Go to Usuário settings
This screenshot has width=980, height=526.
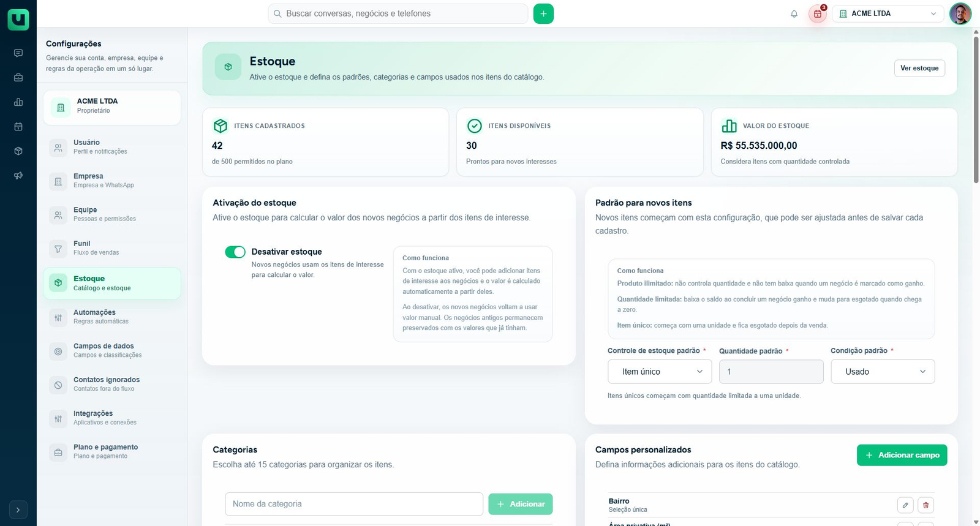point(112,147)
